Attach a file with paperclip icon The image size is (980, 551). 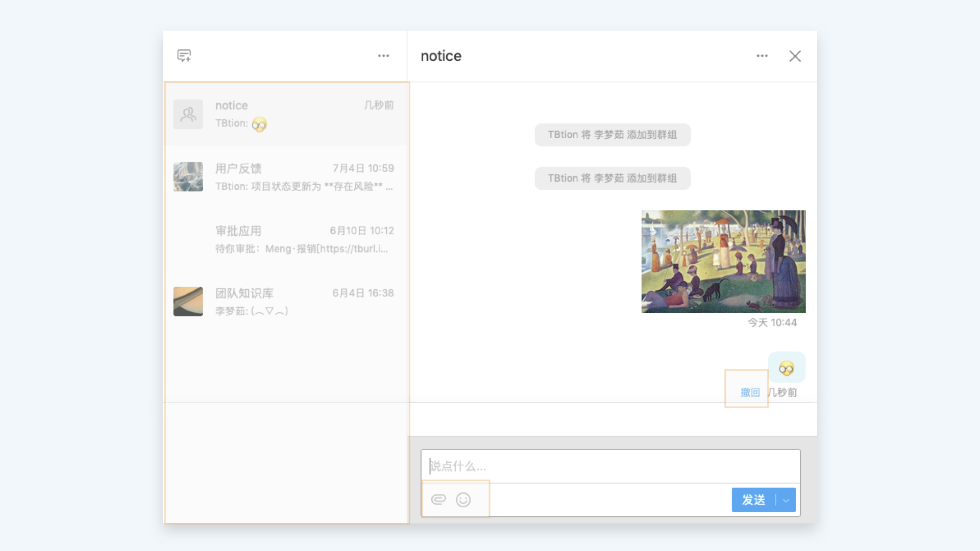click(438, 499)
